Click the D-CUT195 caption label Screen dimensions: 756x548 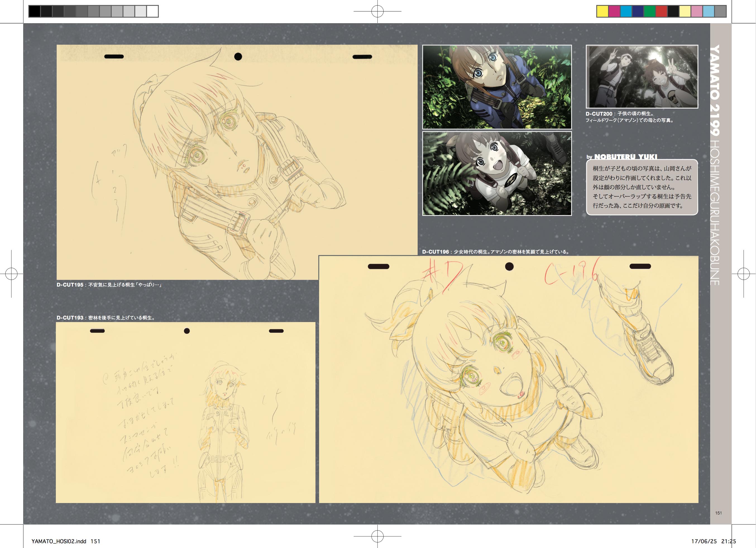point(70,285)
